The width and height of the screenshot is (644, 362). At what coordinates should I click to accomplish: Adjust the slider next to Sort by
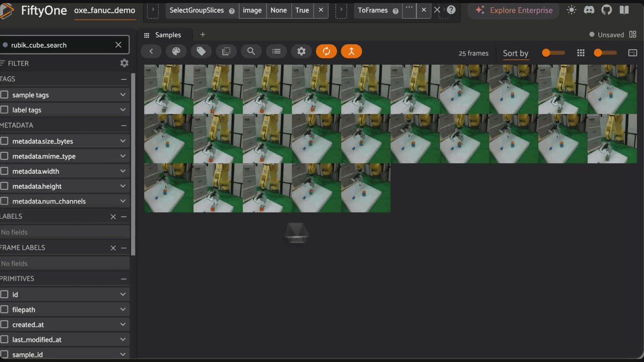pos(553,53)
